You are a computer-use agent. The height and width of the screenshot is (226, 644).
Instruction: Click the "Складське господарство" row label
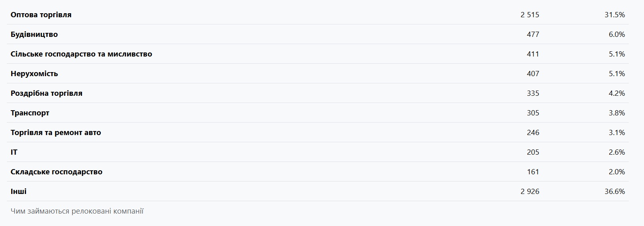click(56, 172)
